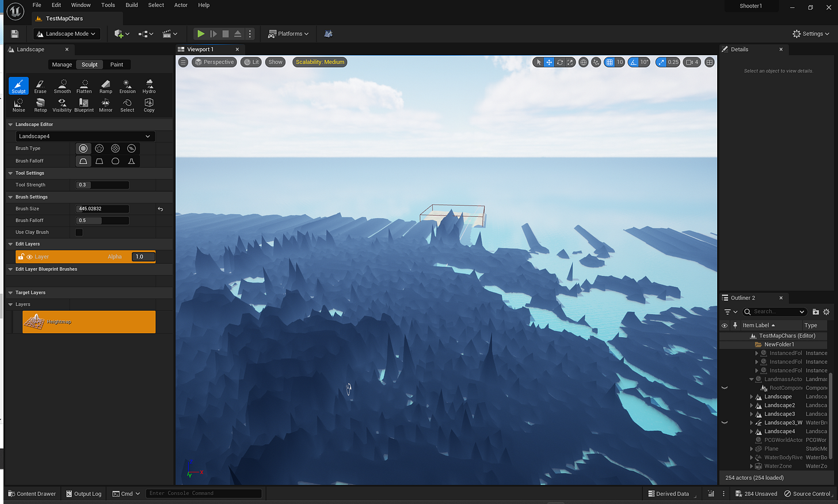
Task: Toggle visibility eye of the edit Layer
Action: [x=29, y=257]
